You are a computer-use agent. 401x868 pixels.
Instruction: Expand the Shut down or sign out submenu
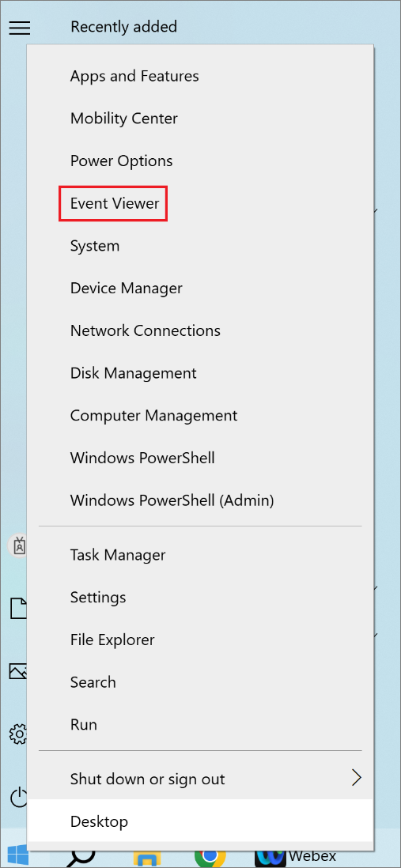click(x=200, y=779)
